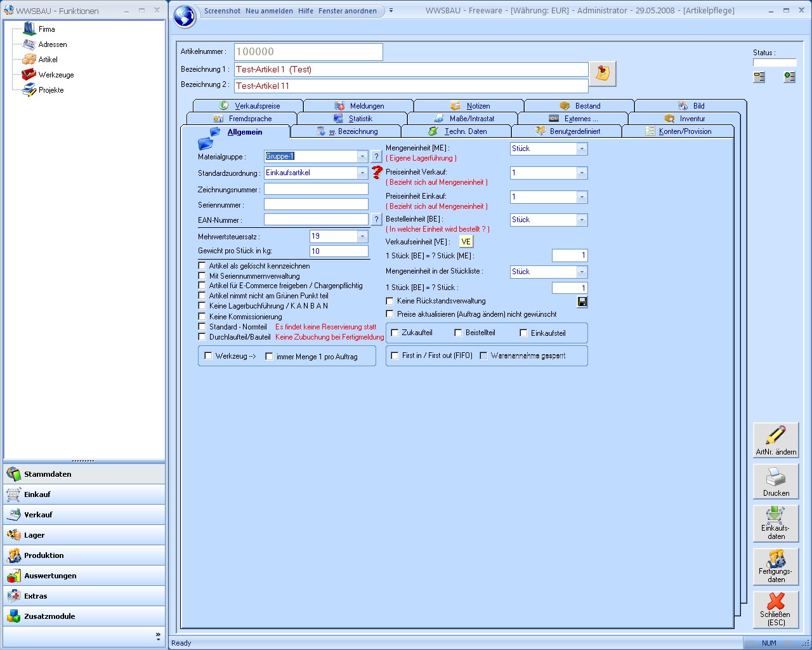The height and width of the screenshot is (650, 812).
Task: Click the pinned note icon beside Bezeichnung 1
Action: [x=602, y=73]
